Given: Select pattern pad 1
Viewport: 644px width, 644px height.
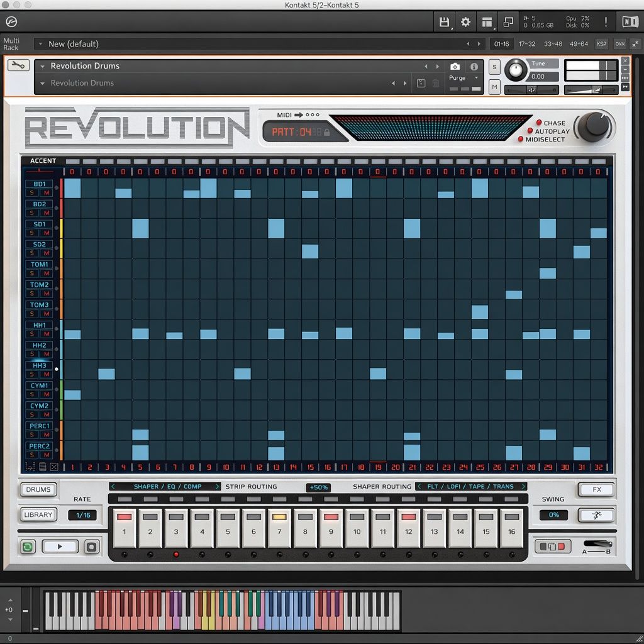Looking at the screenshot, I should pyautogui.click(x=124, y=528).
